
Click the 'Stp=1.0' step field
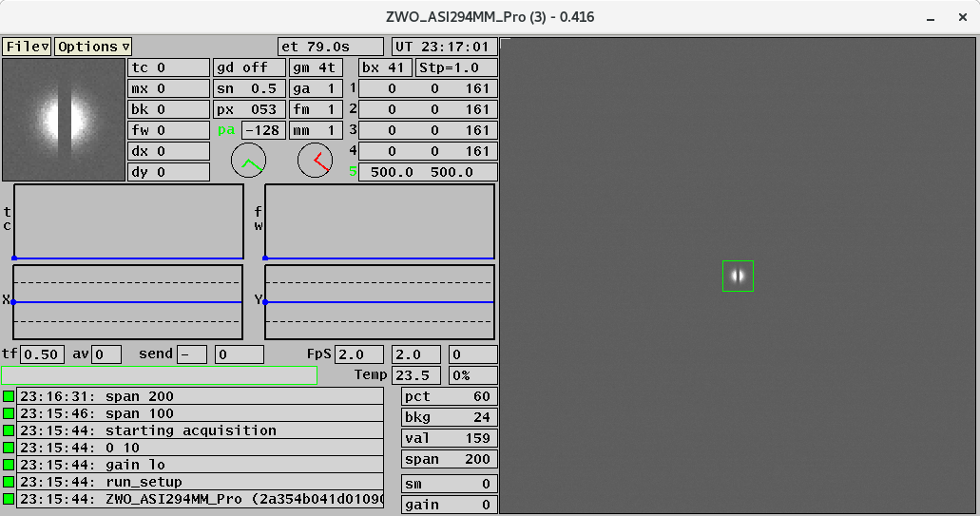click(456, 67)
